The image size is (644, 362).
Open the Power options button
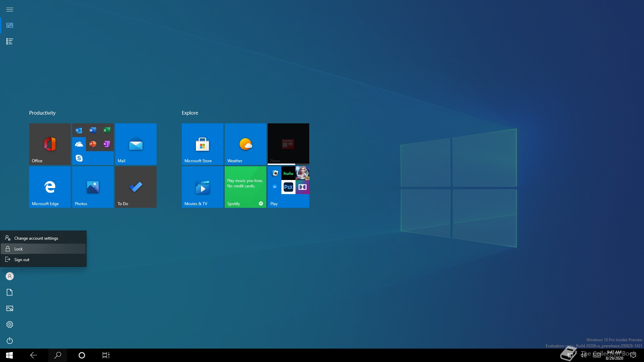pos(10,341)
